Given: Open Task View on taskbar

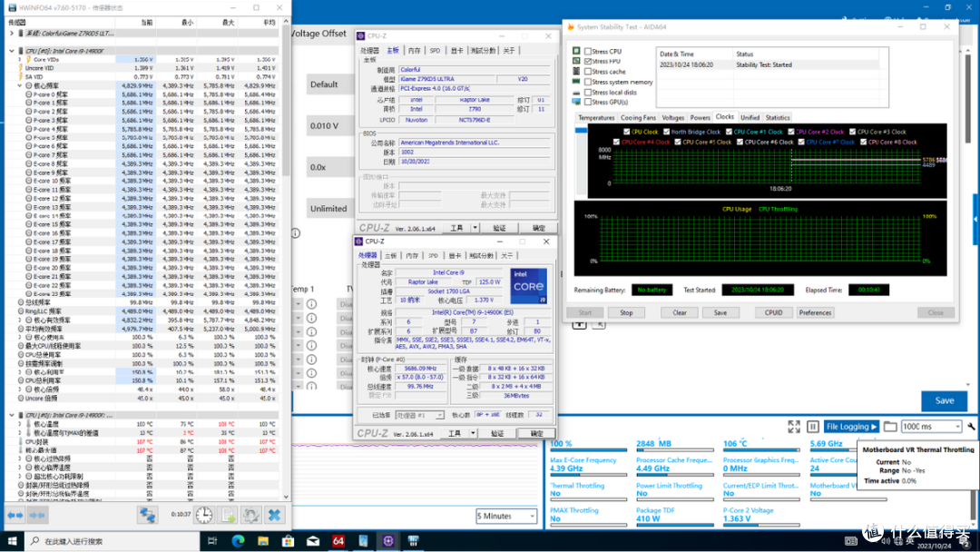Looking at the screenshot, I should (212, 541).
